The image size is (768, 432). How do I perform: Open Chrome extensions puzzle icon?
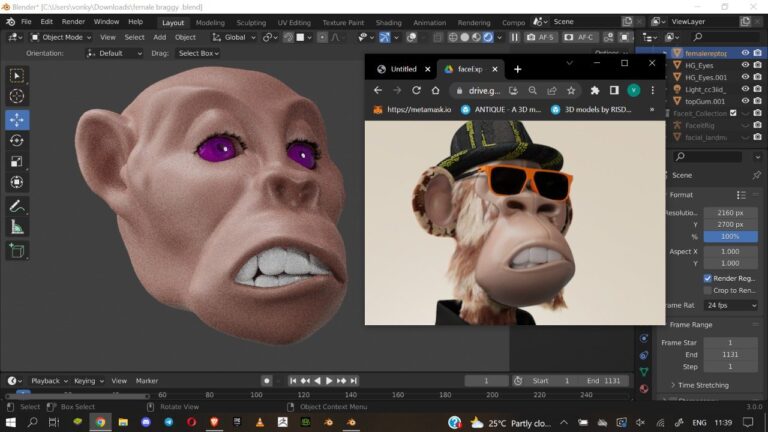click(595, 90)
